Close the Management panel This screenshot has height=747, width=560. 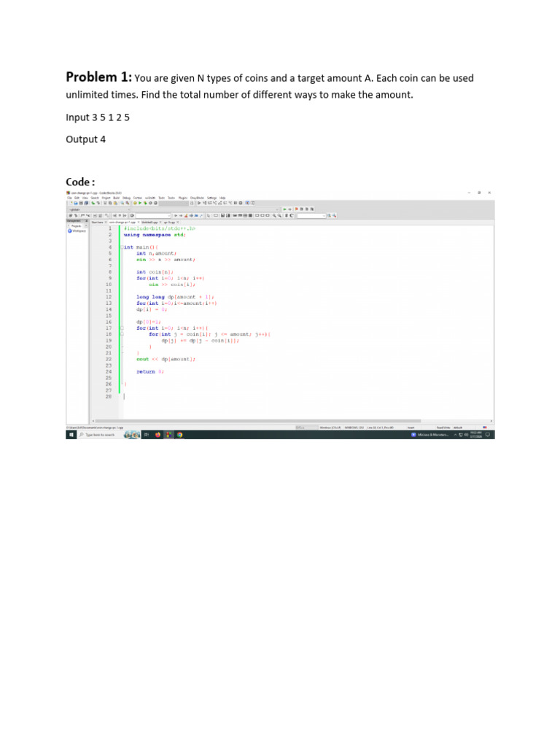[87, 221]
